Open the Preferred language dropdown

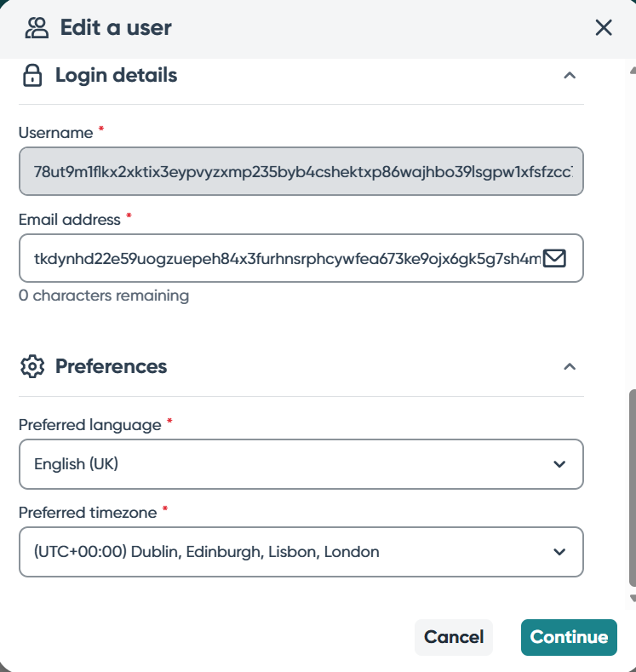[301, 464]
